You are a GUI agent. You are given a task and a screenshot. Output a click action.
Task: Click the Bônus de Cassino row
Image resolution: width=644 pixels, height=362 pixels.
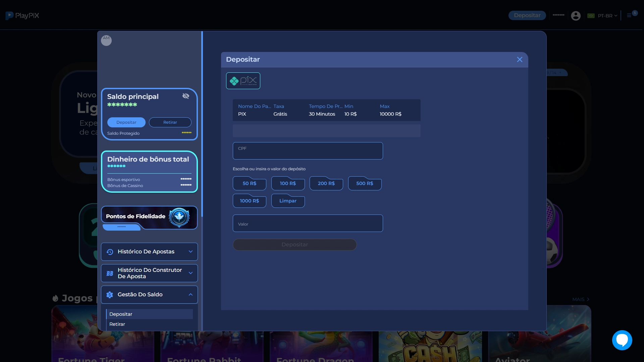[x=149, y=186]
